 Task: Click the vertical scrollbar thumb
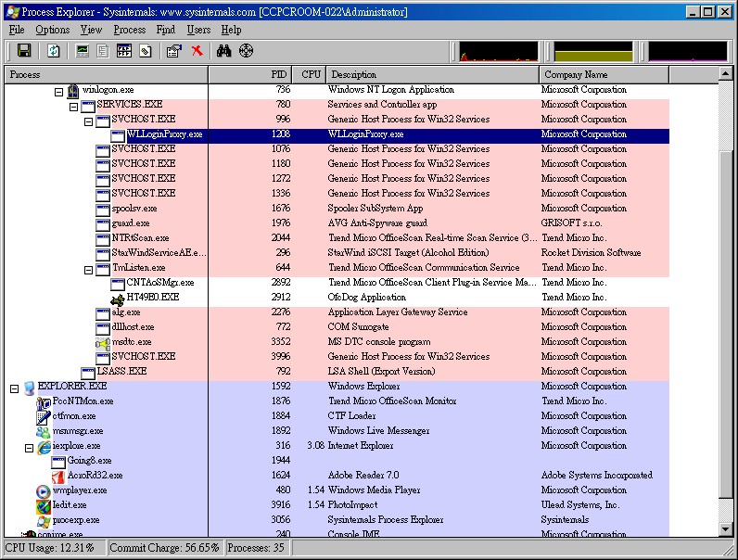725,323
